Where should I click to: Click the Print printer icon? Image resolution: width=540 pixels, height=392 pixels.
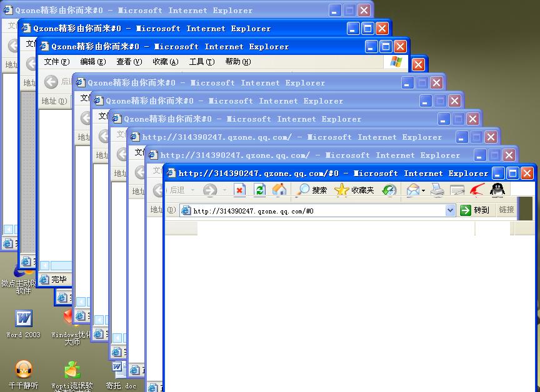tap(437, 190)
